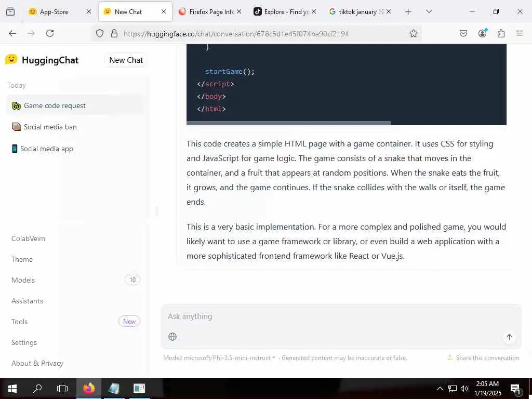Open the notepad-like app on taskbar
The width and height of the screenshot is (532, 399).
[x=114, y=389]
